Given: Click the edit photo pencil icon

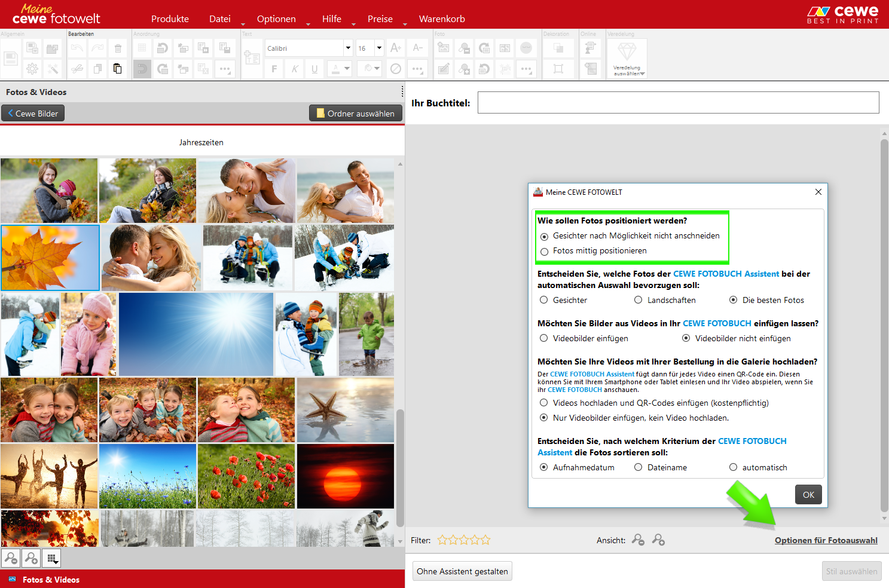Looking at the screenshot, I should 444,69.
